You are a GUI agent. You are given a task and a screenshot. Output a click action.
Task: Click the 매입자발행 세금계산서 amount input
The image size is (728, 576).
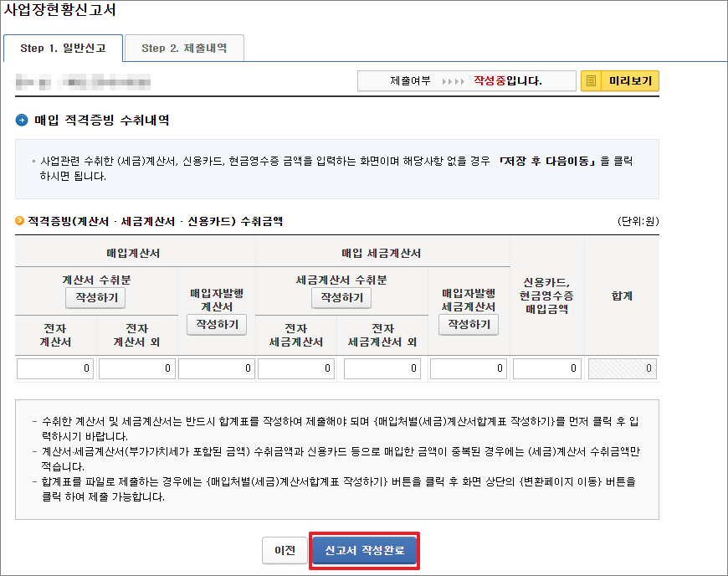point(469,368)
